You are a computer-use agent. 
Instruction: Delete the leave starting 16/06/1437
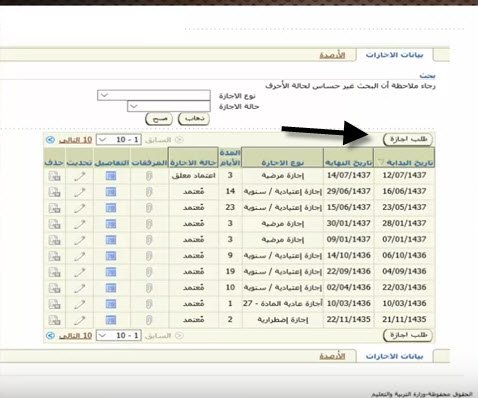coord(54,192)
